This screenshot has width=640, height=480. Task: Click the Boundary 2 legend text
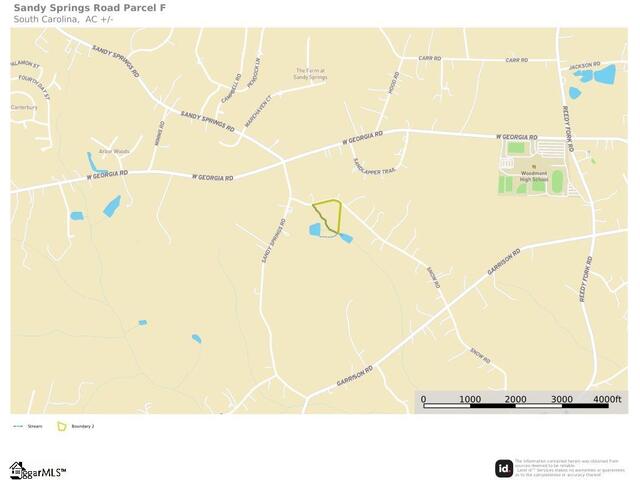pyautogui.click(x=83, y=427)
